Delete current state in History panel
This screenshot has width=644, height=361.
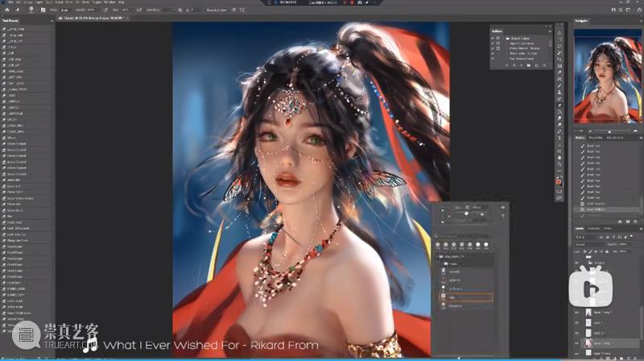[x=635, y=222]
